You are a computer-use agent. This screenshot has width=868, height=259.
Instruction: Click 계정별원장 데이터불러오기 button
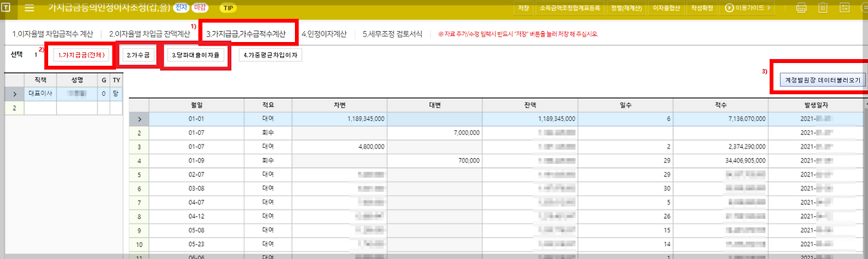(x=823, y=80)
